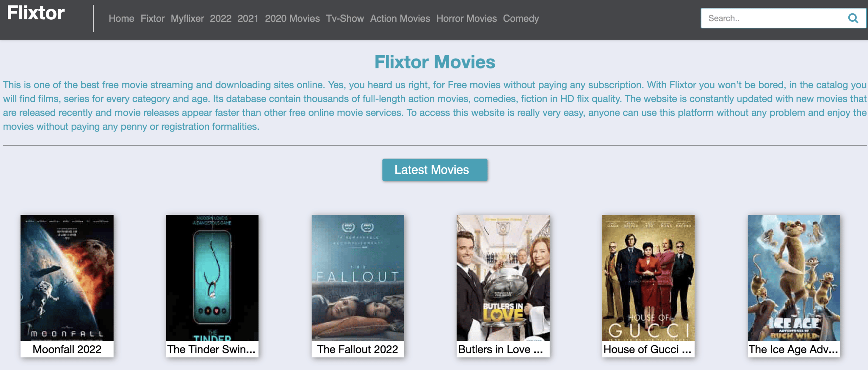Select the Comedy genre link
This screenshot has height=370, width=868.
click(x=521, y=19)
